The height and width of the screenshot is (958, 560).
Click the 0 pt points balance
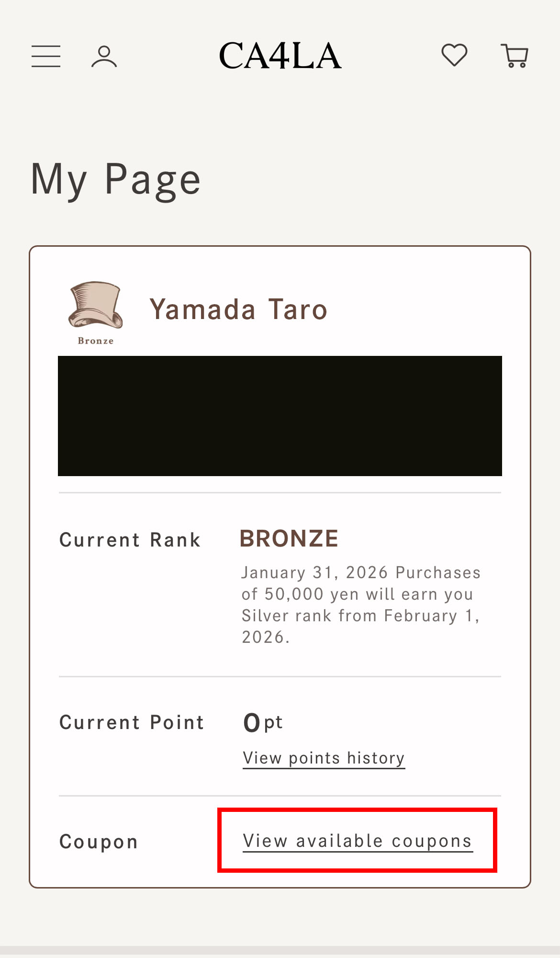pyautogui.click(x=263, y=722)
